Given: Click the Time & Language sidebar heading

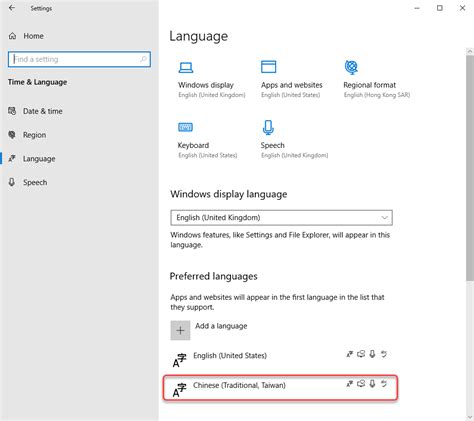Looking at the screenshot, I should [37, 82].
